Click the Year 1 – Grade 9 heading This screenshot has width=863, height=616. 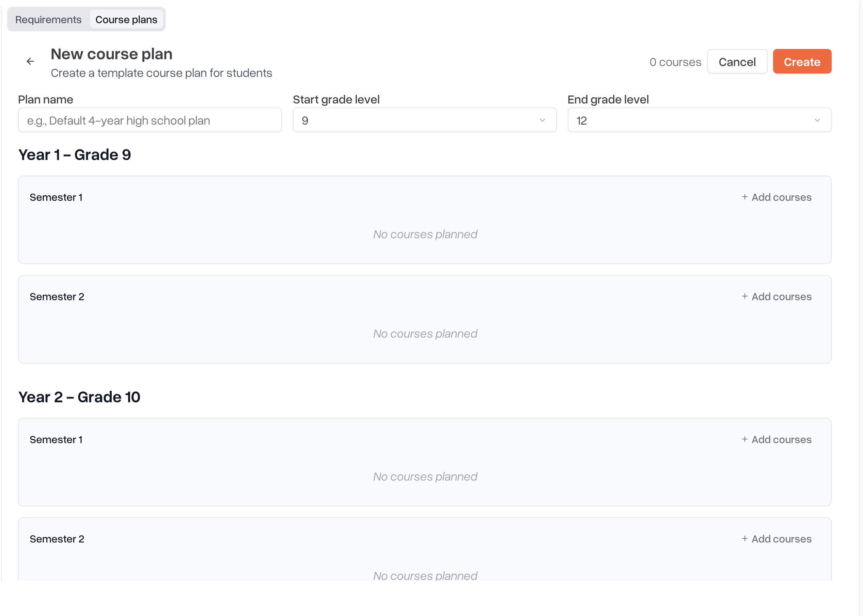(x=75, y=155)
